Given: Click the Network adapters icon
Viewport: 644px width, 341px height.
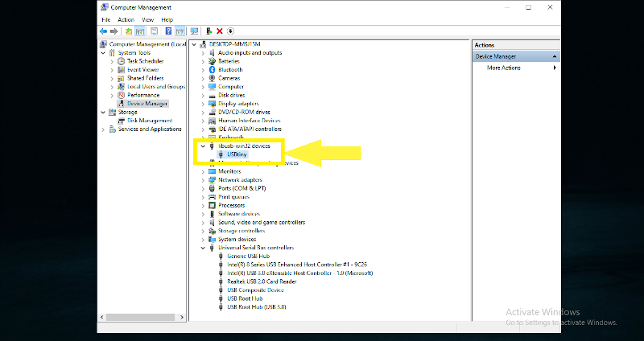Looking at the screenshot, I should [212, 179].
